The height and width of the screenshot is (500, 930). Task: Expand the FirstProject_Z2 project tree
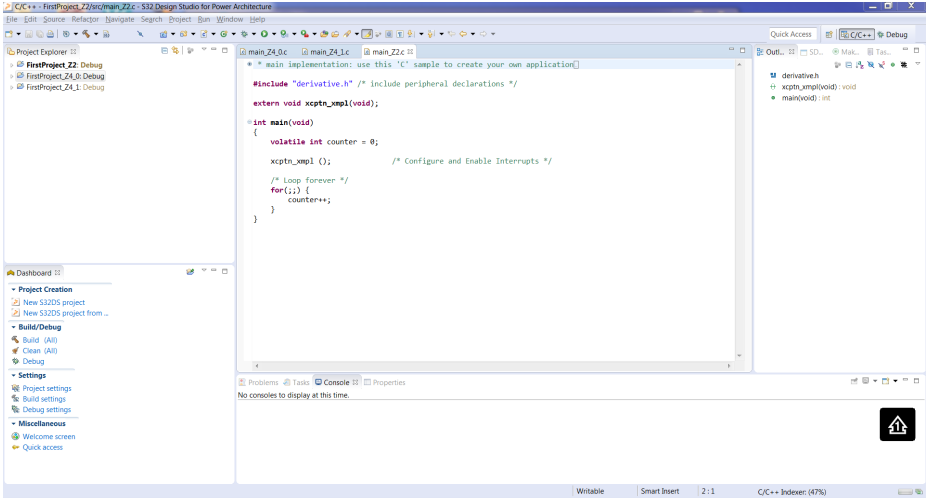tap(10, 65)
